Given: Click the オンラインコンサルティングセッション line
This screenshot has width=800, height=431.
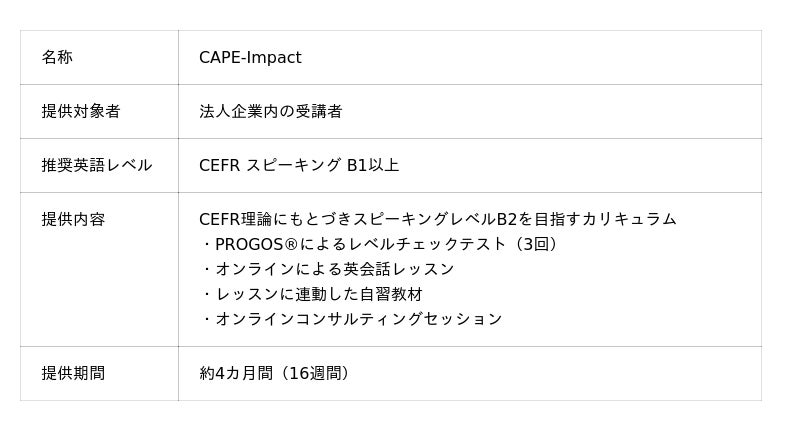Looking at the screenshot, I should (352, 319).
